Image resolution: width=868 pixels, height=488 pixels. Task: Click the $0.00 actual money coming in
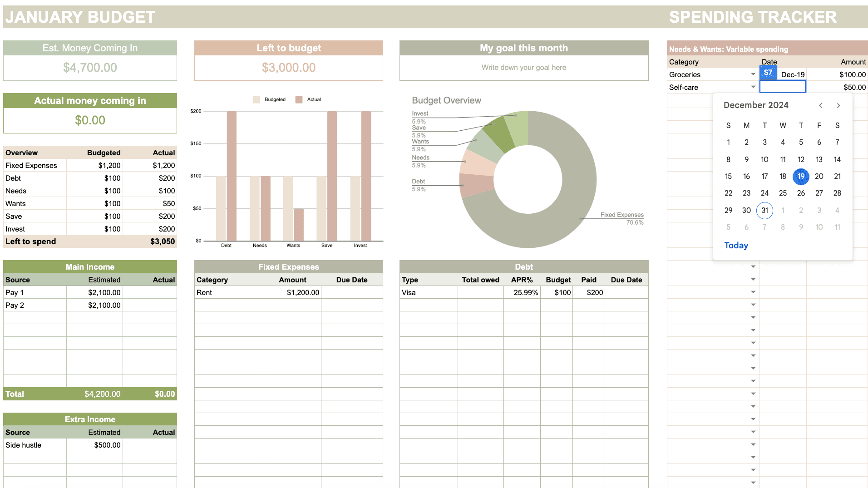pos(90,120)
